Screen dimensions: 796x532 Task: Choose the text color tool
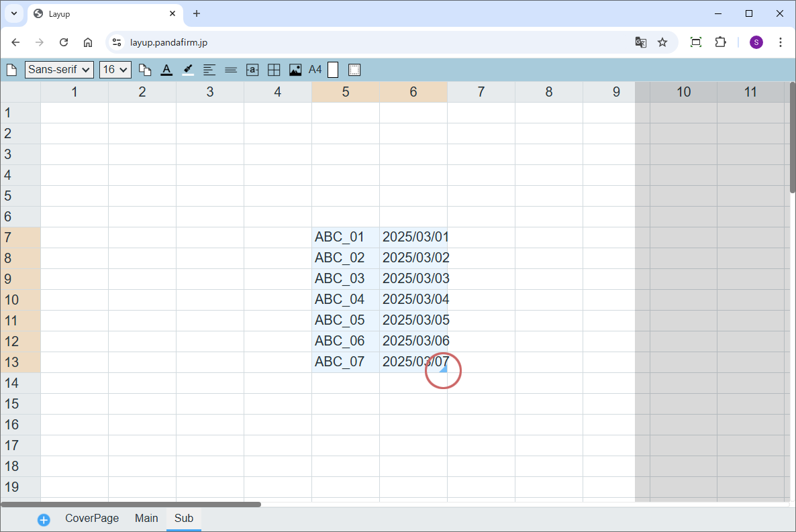[166, 70]
